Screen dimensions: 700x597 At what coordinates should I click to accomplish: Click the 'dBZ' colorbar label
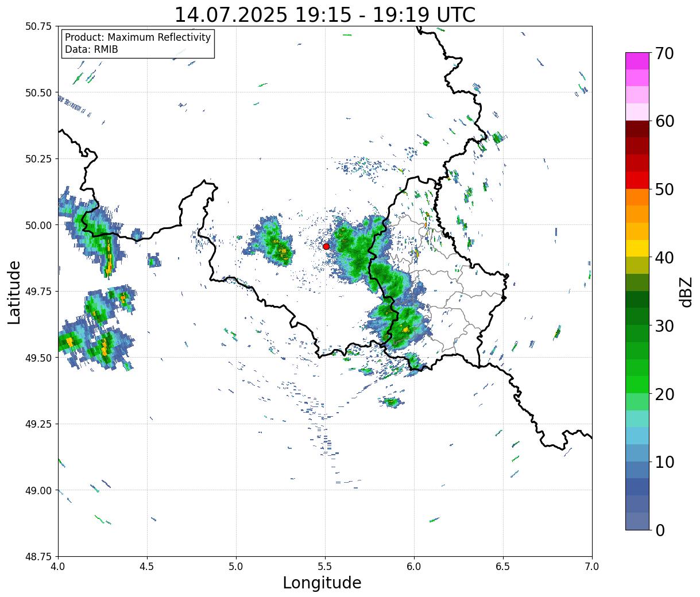click(686, 292)
